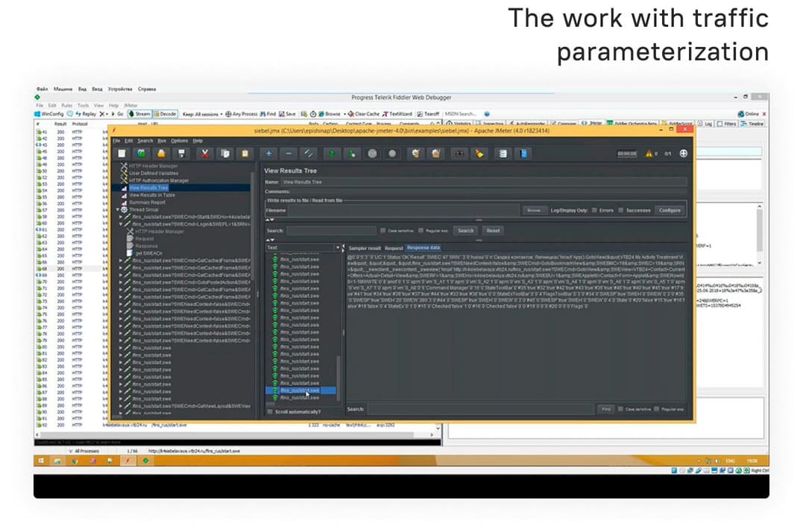Click the Clear All results icon
The image size is (803, 532).
(x=436, y=153)
